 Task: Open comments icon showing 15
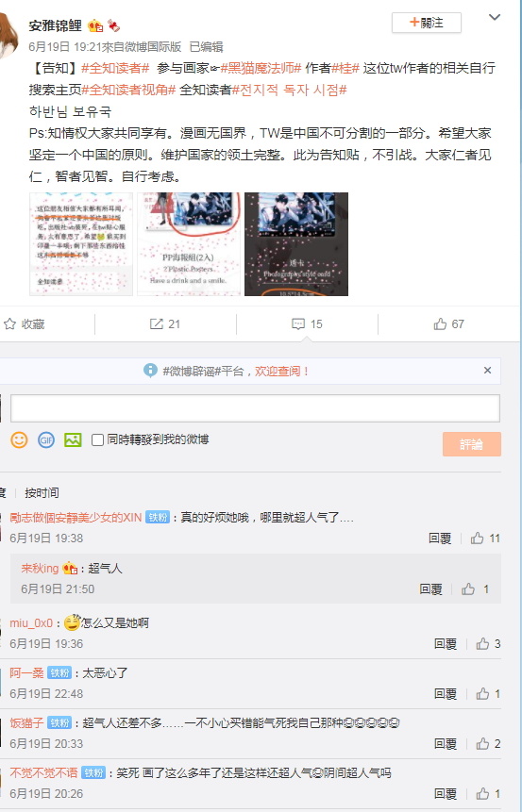pos(307,324)
